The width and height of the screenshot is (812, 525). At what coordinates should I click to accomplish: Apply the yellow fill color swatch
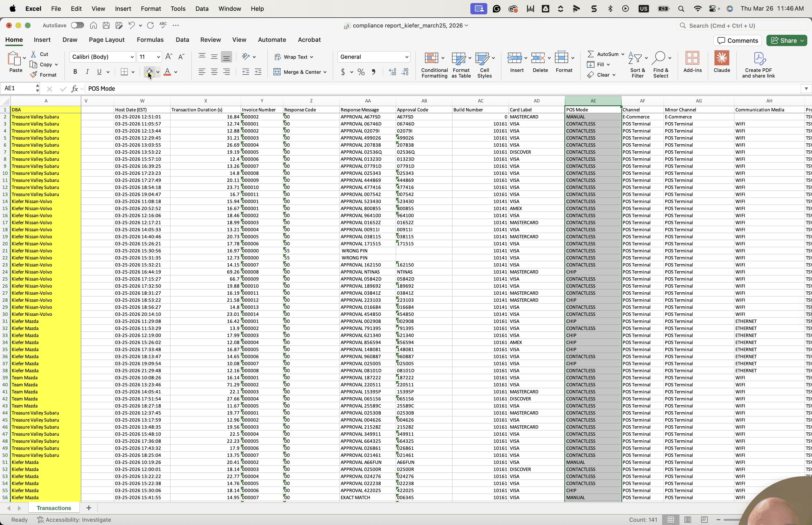(149, 72)
